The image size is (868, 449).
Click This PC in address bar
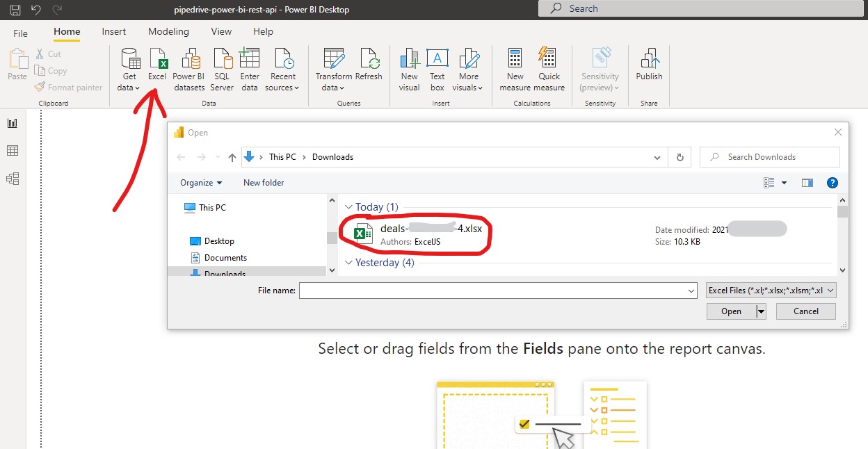click(x=282, y=157)
